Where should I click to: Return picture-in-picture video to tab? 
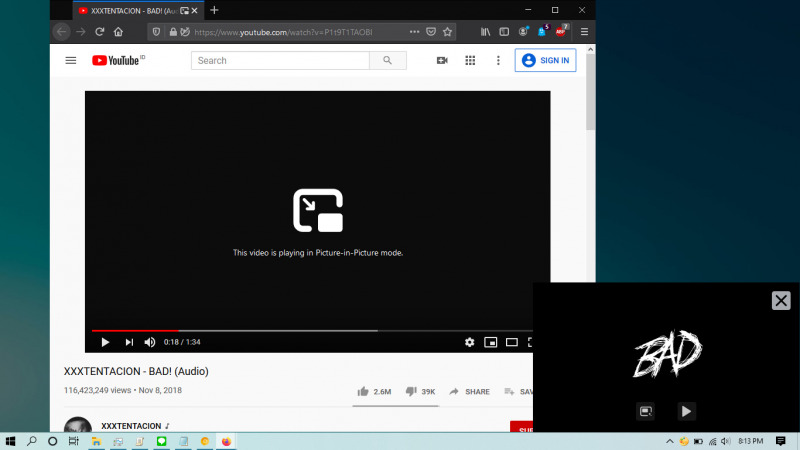coord(645,411)
